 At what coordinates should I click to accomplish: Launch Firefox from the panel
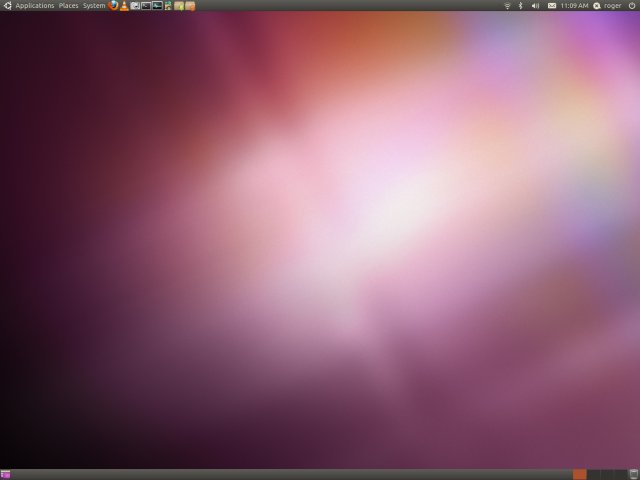(113, 6)
